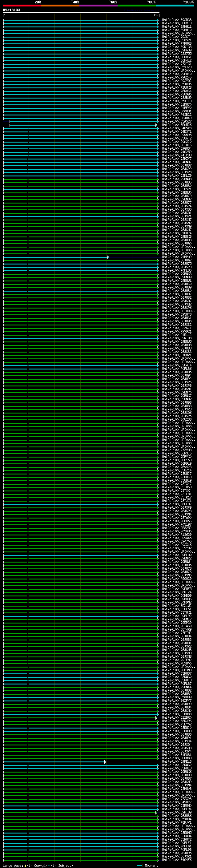Select label UniRef100_Q6JUC0
Viewport: 197px width, 868px height.
point(176,284)
